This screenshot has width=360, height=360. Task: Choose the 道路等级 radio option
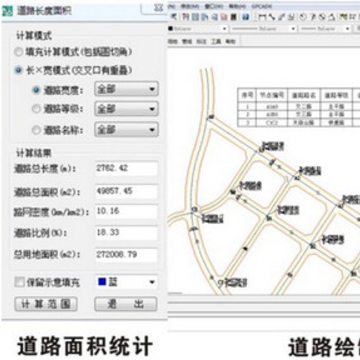[x=36, y=109]
